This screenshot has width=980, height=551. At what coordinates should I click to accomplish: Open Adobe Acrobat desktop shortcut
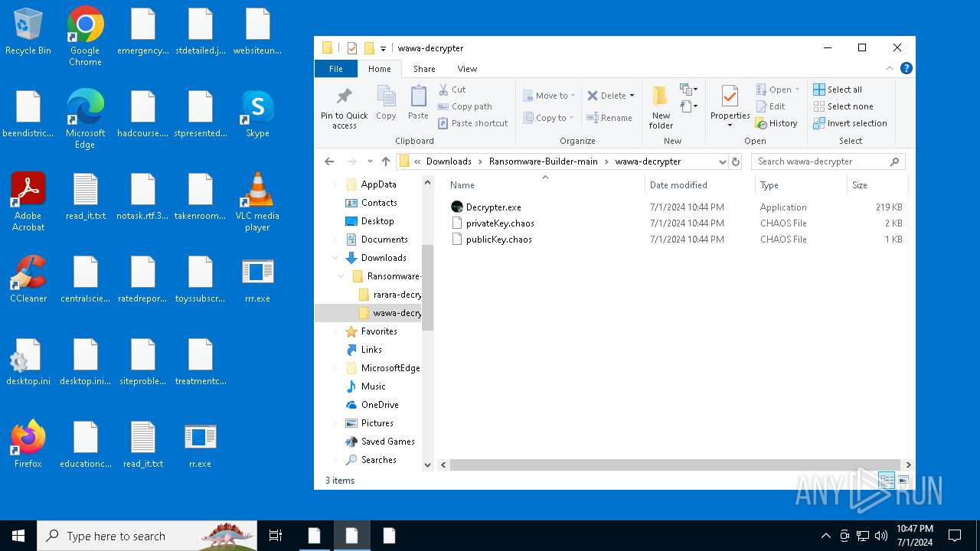pos(28,201)
